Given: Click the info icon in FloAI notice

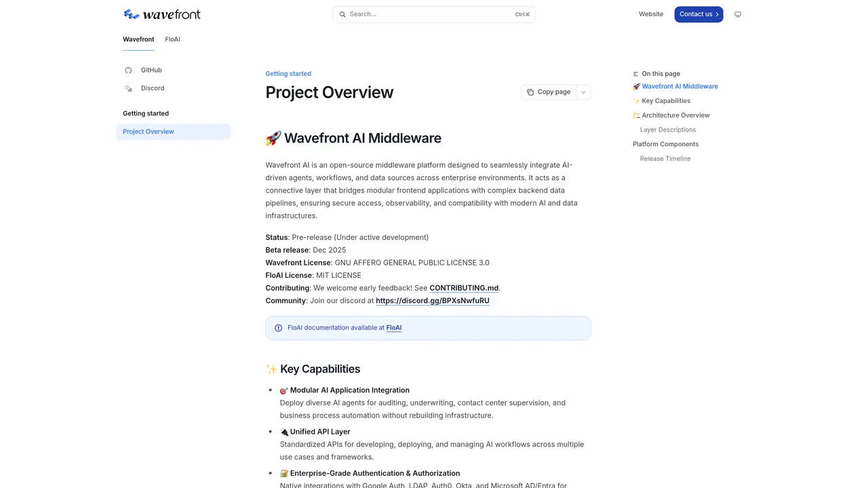Looking at the screenshot, I should (x=278, y=328).
